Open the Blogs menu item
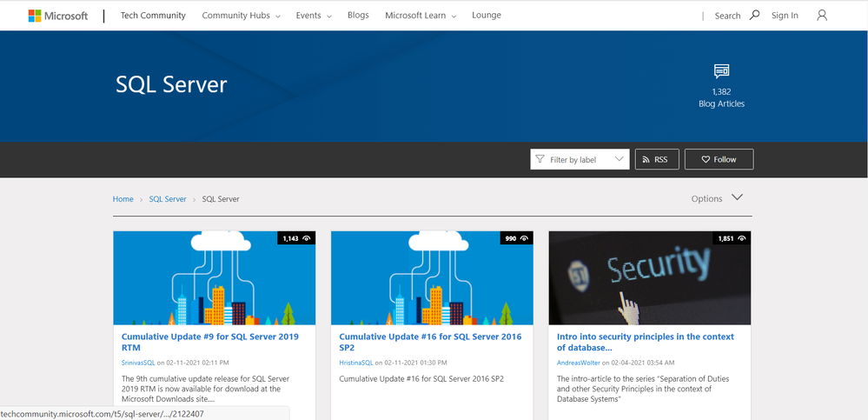868x420 pixels. pos(358,16)
